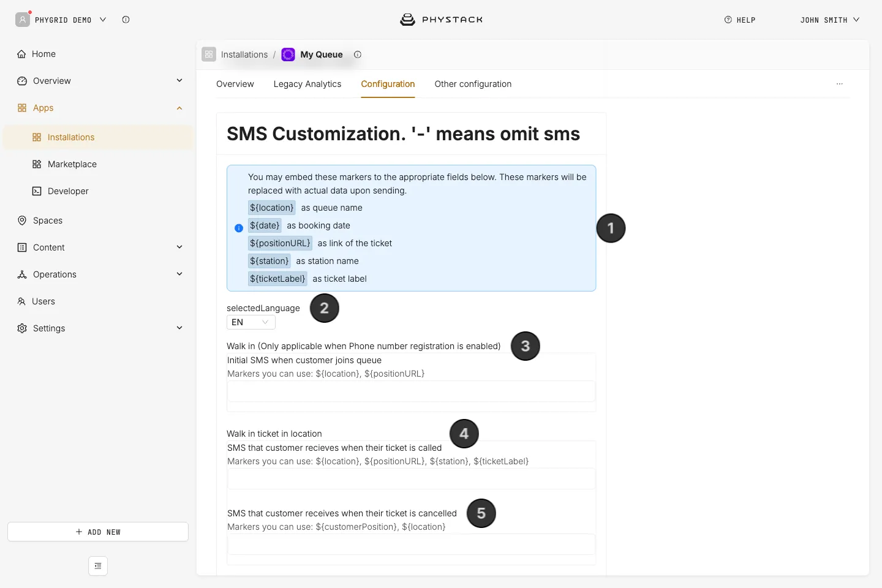Screen dimensions: 882x588
Task: Click the Phystack logo icon
Action: pyautogui.click(x=407, y=20)
